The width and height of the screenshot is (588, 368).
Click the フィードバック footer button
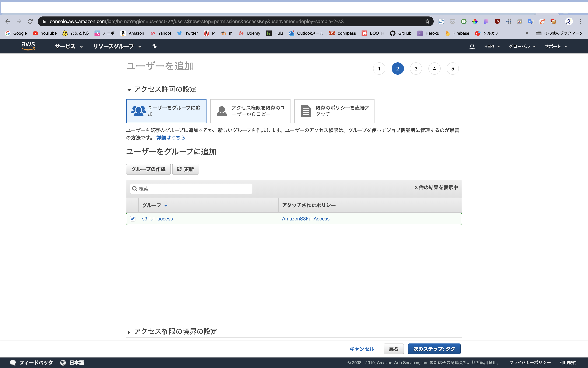pyautogui.click(x=31, y=363)
